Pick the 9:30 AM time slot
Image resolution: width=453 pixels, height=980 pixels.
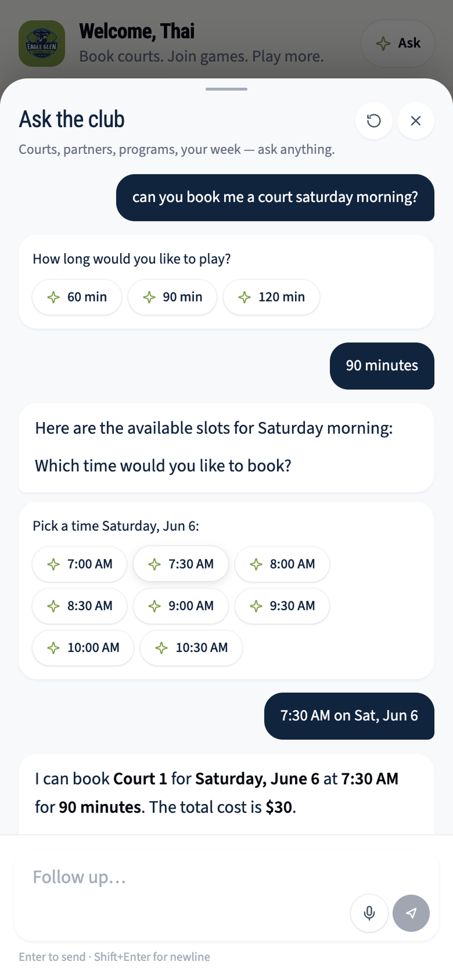tap(282, 606)
